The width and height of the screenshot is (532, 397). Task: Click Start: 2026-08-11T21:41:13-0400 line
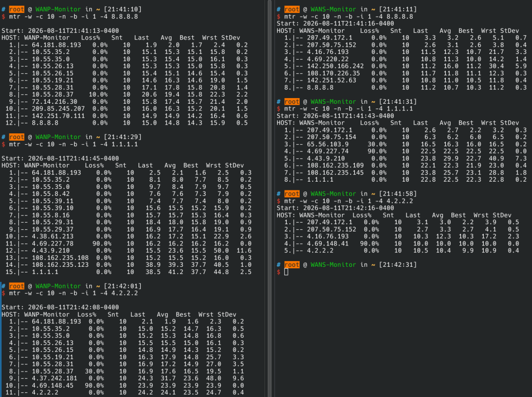pos(60,31)
